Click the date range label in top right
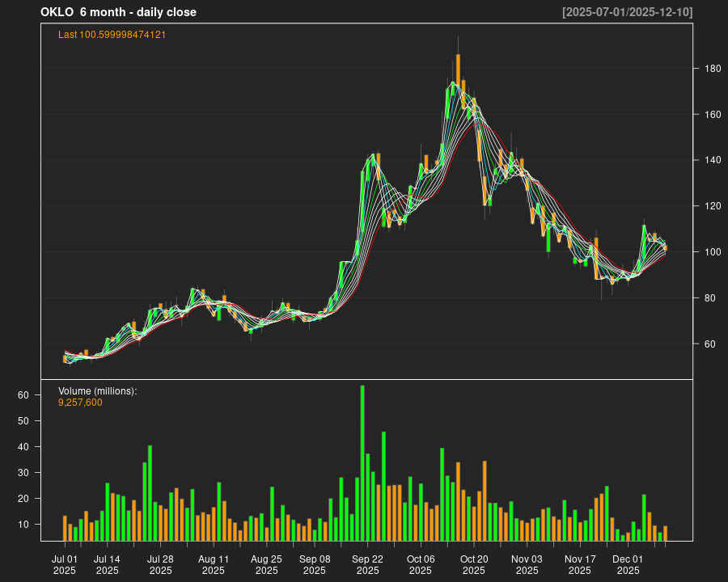 tap(627, 12)
